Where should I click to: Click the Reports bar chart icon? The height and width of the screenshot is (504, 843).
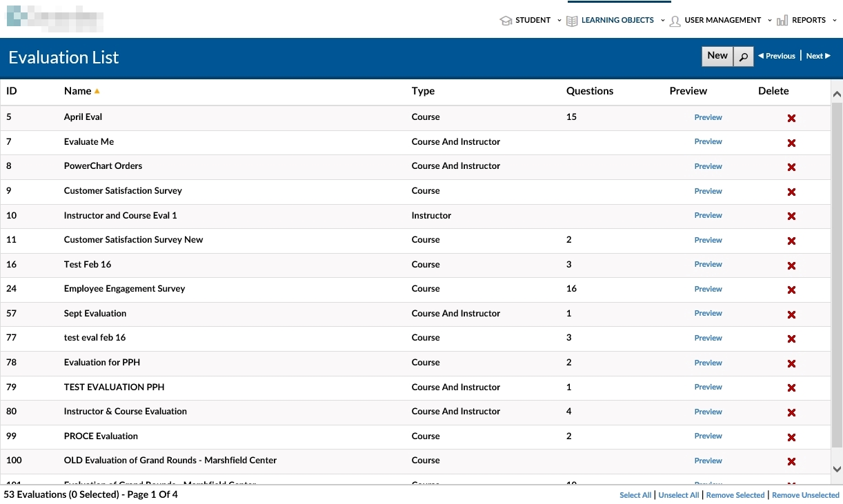(782, 21)
